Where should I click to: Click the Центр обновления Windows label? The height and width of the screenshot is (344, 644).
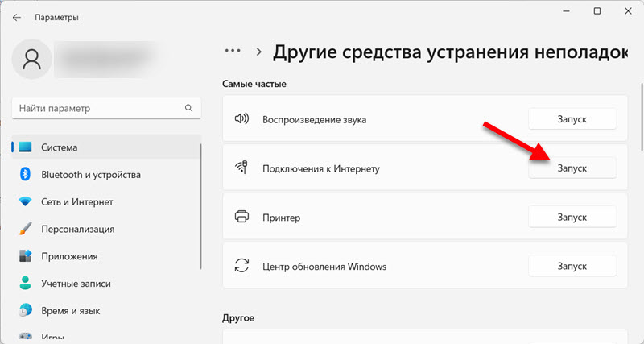(324, 267)
